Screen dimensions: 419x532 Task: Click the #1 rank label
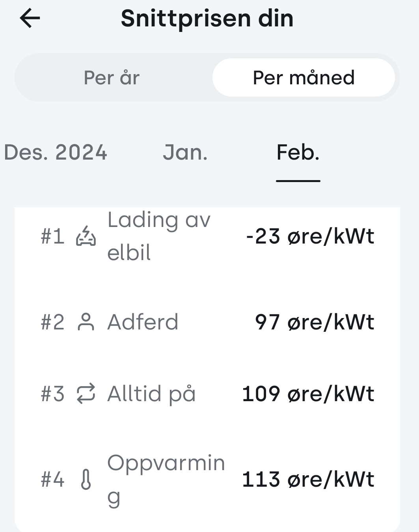52,236
